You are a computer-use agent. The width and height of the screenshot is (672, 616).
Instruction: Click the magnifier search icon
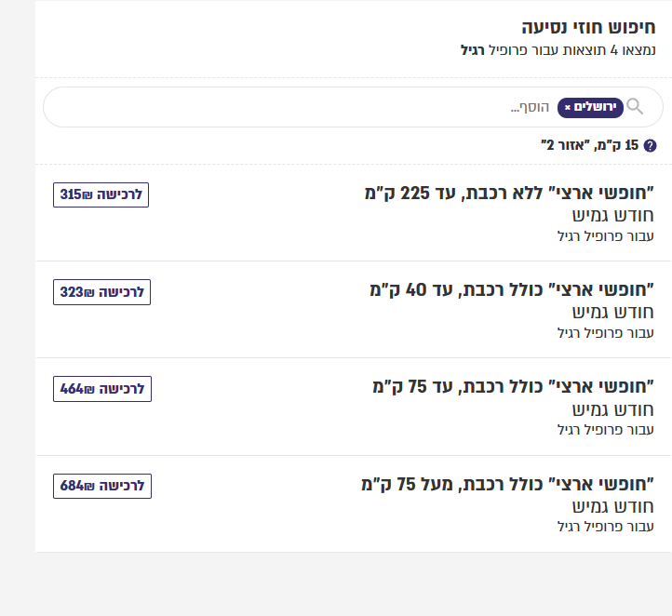[x=635, y=107]
